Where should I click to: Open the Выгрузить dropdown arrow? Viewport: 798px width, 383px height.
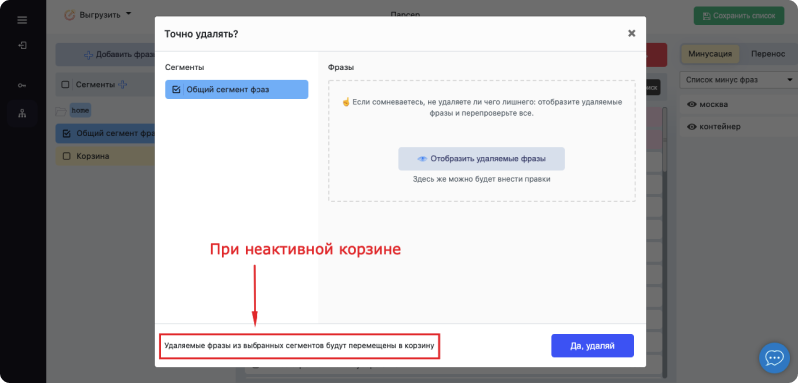point(128,14)
